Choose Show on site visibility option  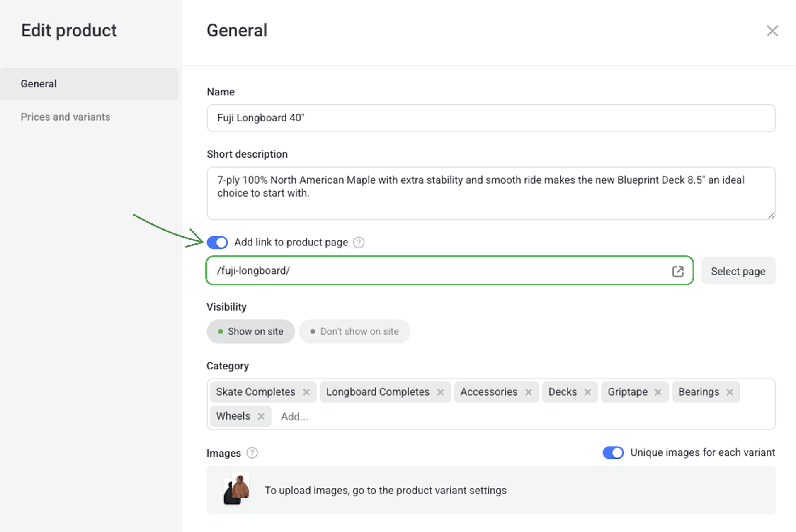point(250,331)
